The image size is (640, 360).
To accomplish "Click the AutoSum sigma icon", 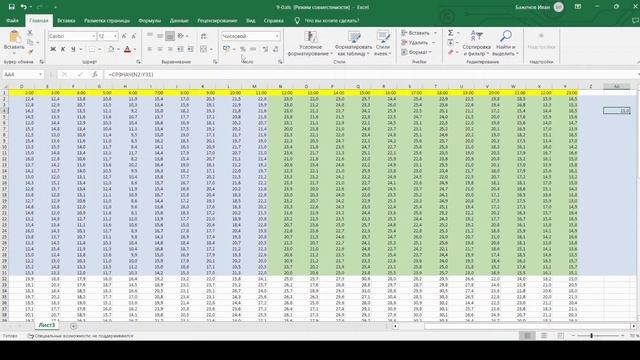I will click(451, 33).
